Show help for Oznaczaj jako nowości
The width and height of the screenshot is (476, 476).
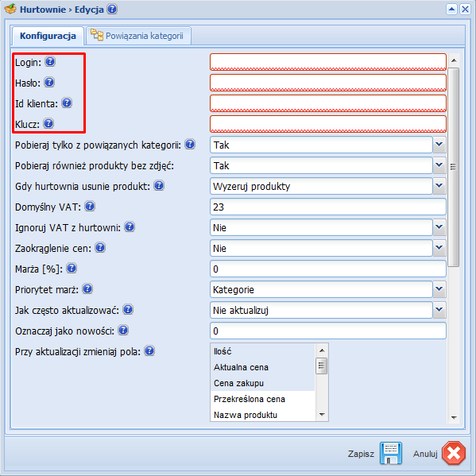tap(123, 331)
